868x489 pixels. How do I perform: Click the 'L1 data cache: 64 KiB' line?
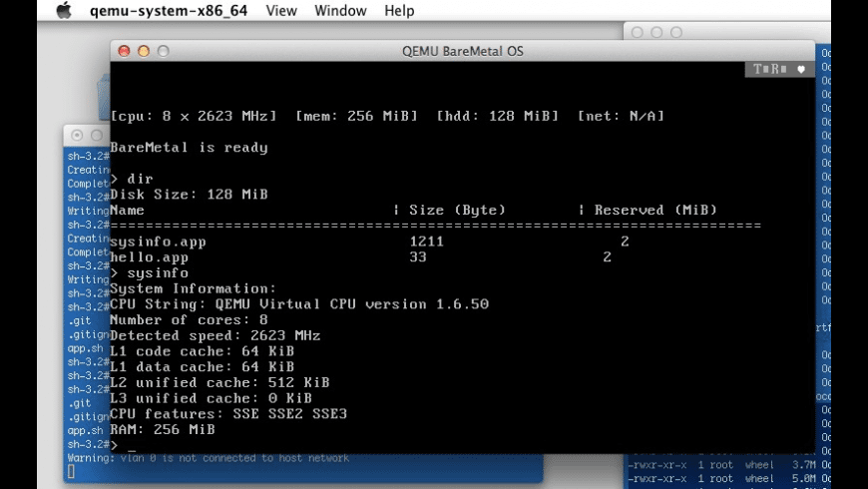point(203,366)
